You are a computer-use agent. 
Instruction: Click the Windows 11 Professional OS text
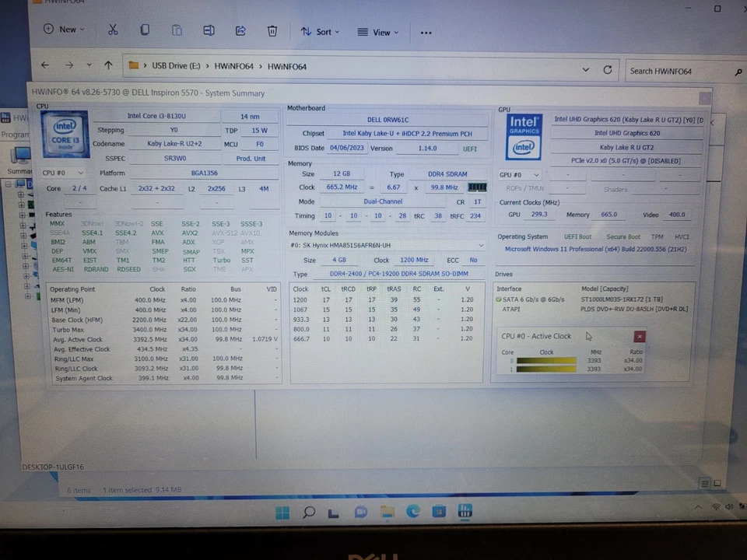tap(595, 249)
